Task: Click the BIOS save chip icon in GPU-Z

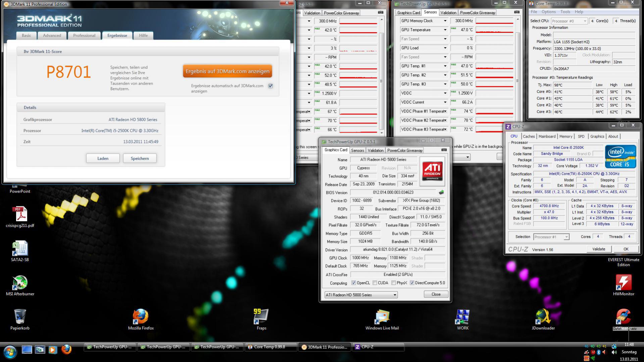Action: (x=441, y=192)
